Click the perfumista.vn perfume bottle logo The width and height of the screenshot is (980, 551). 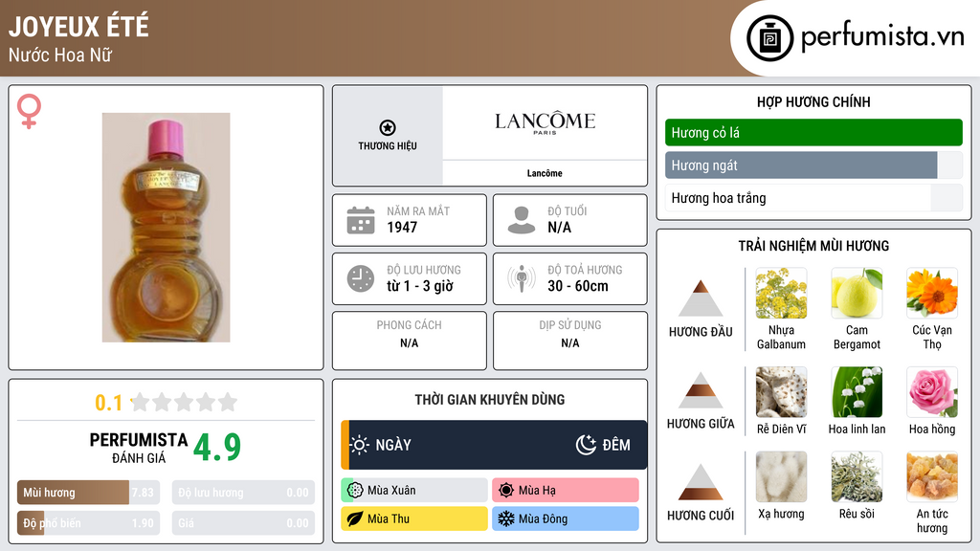pos(768,38)
